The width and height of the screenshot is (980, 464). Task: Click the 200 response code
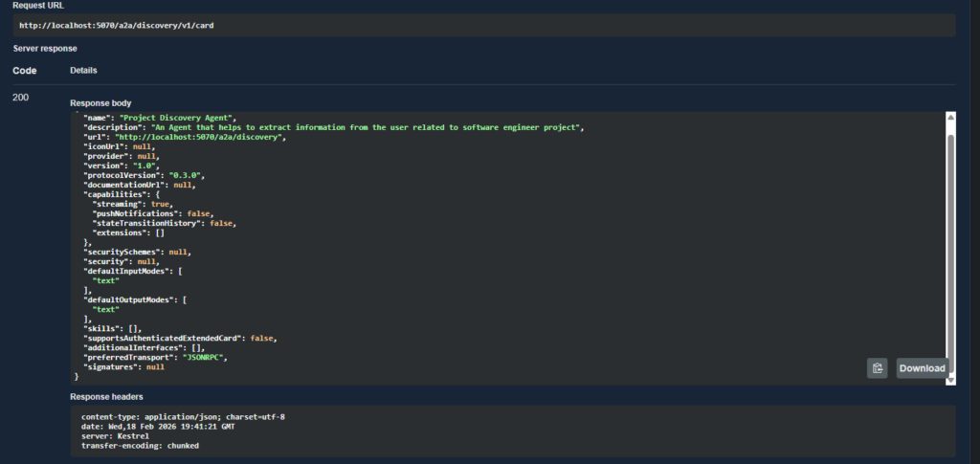(x=22, y=98)
